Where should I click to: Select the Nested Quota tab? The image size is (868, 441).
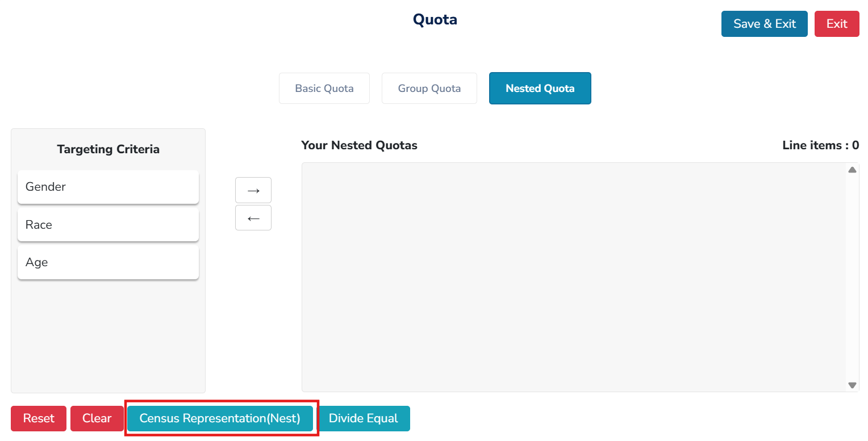pyautogui.click(x=540, y=89)
